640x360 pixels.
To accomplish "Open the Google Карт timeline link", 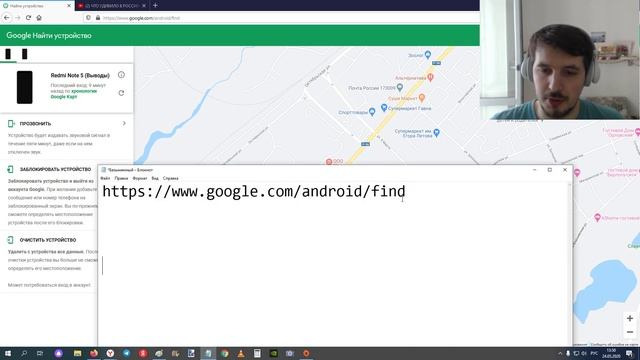I will 73,94.
